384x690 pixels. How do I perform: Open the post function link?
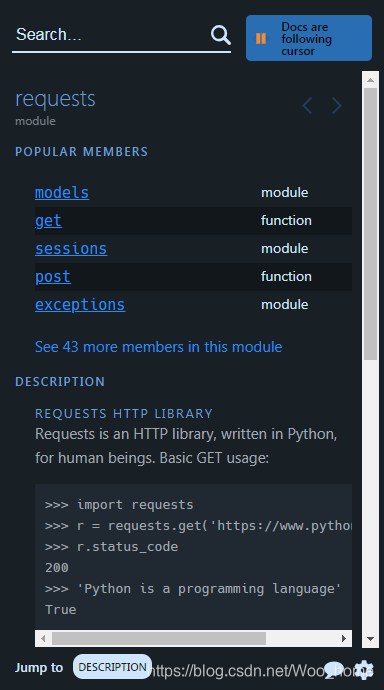pyautogui.click(x=53, y=277)
